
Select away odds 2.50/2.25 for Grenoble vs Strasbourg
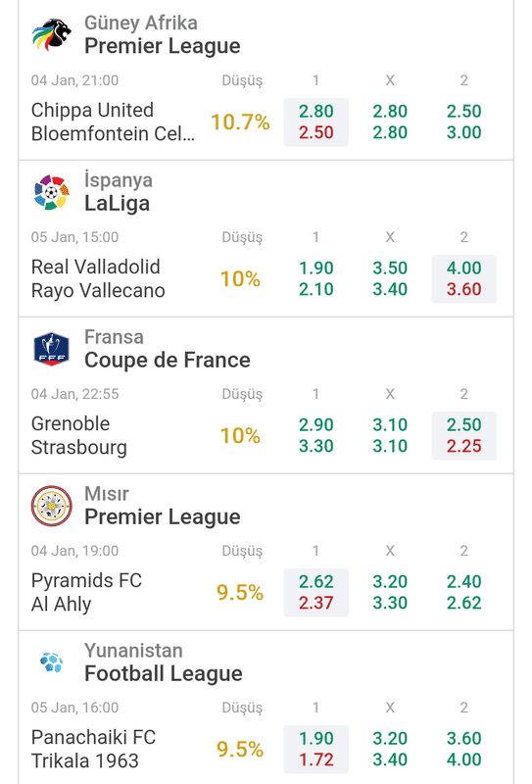click(464, 435)
